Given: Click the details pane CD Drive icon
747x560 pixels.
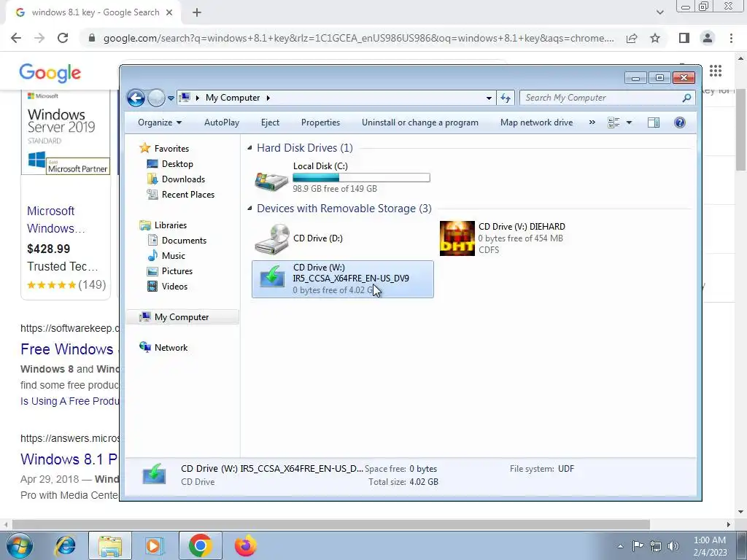Looking at the screenshot, I should pos(155,475).
